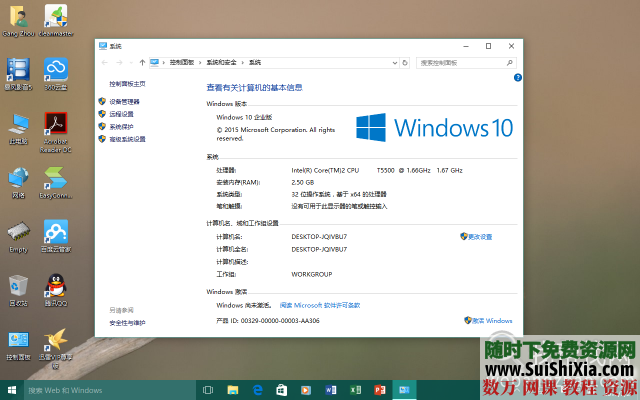Viewport: 640px width, 400px height.
Task: Select the 系统 breadcrumb segment
Action: pos(255,62)
